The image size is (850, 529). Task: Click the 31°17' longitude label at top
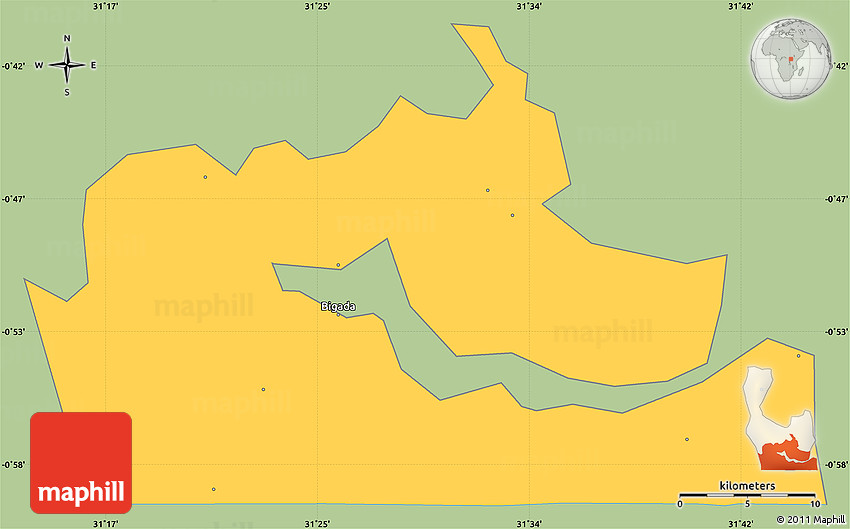[x=106, y=7]
